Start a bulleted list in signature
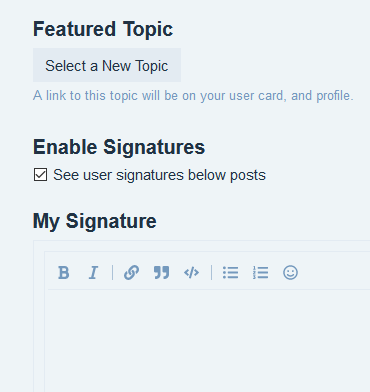 click(230, 273)
